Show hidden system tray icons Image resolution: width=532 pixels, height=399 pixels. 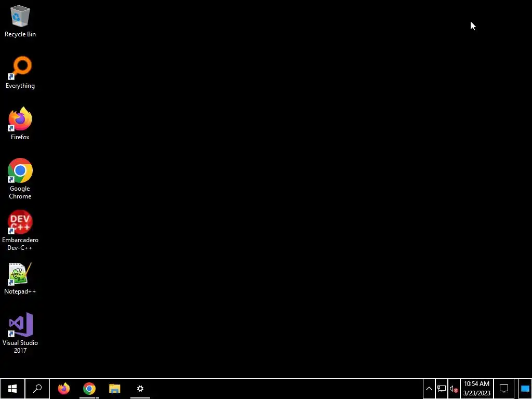429,389
